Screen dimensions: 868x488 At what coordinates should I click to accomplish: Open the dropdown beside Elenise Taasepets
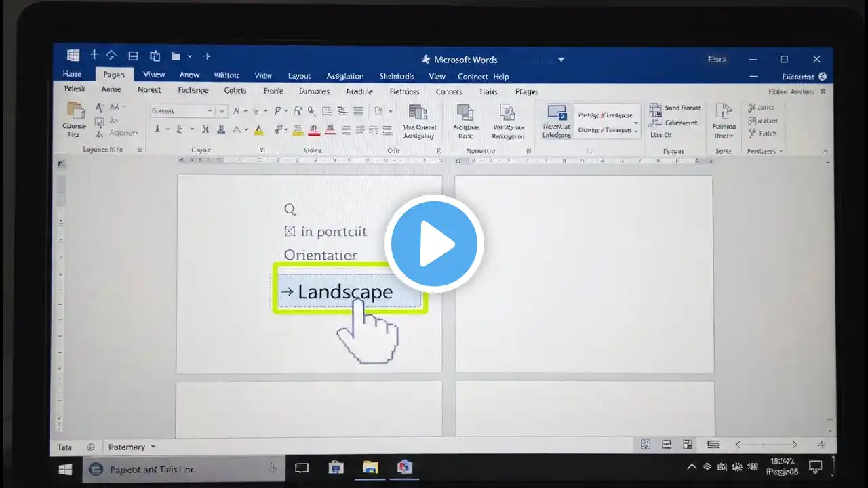pos(635,130)
